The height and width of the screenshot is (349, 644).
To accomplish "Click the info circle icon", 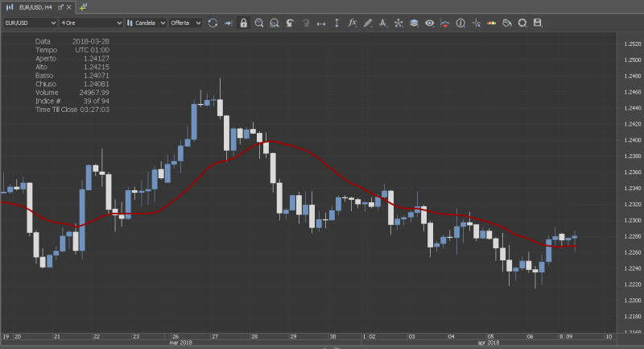I will tap(460, 23).
